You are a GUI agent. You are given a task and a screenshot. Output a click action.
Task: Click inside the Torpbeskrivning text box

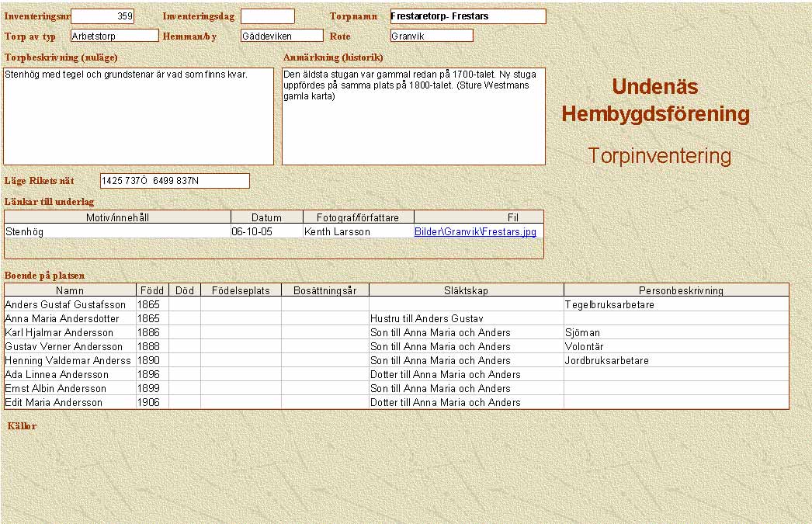click(x=138, y=116)
